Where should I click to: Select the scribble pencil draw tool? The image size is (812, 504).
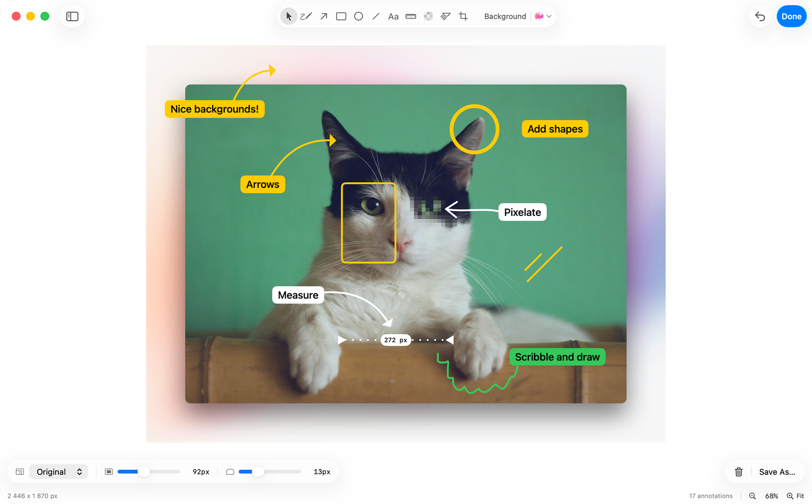pyautogui.click(x=306, y=16)
